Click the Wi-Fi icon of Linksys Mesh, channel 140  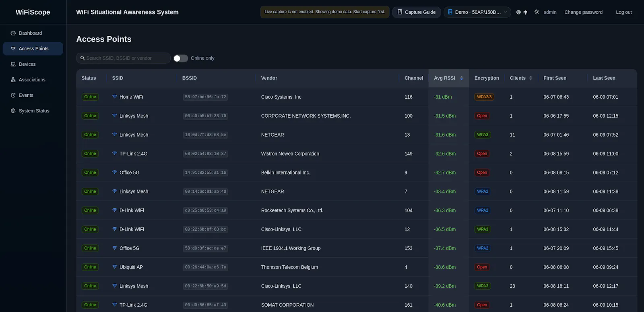[x=115, y=286]
